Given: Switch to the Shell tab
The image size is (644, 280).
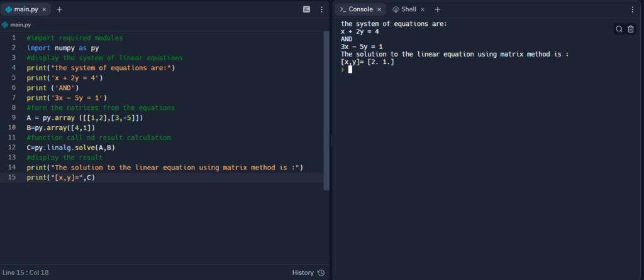Looking at the screenshot, I should [x=408, y=9].
